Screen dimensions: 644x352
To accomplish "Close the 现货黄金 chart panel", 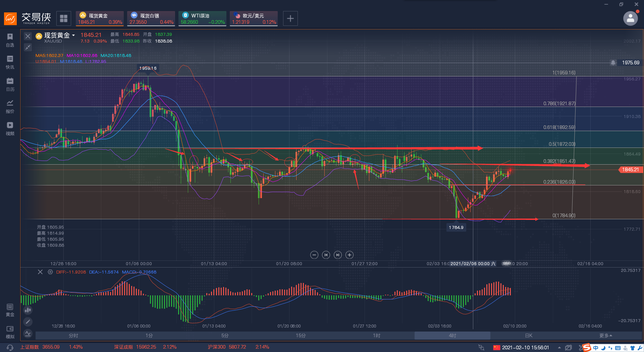I will 28,36.
